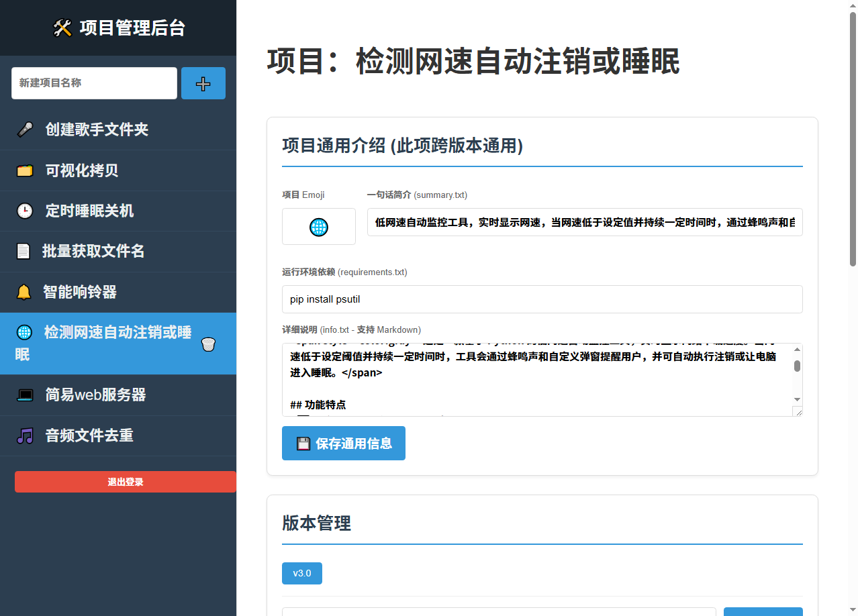858x616 pixels.
Task: Click the music note icon for 音频文件去重
Action: coord(25,435)
